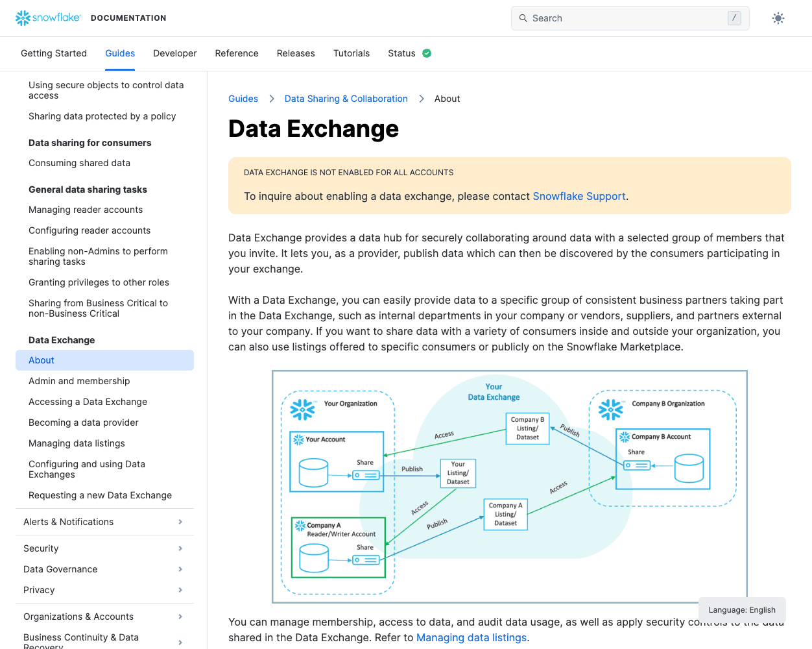Expand Organizations & Accounts section chevron
The width and height of the screenshot is (812, 649).
[180, 617]
